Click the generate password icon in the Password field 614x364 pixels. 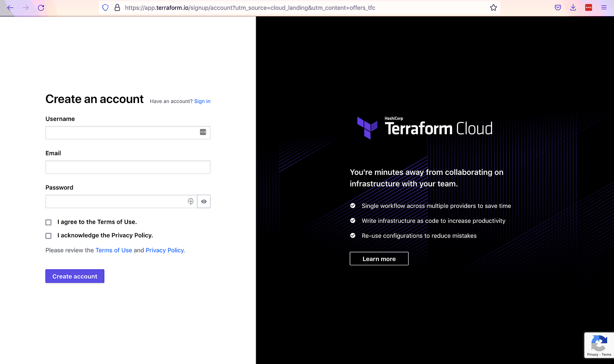point(190,201)
